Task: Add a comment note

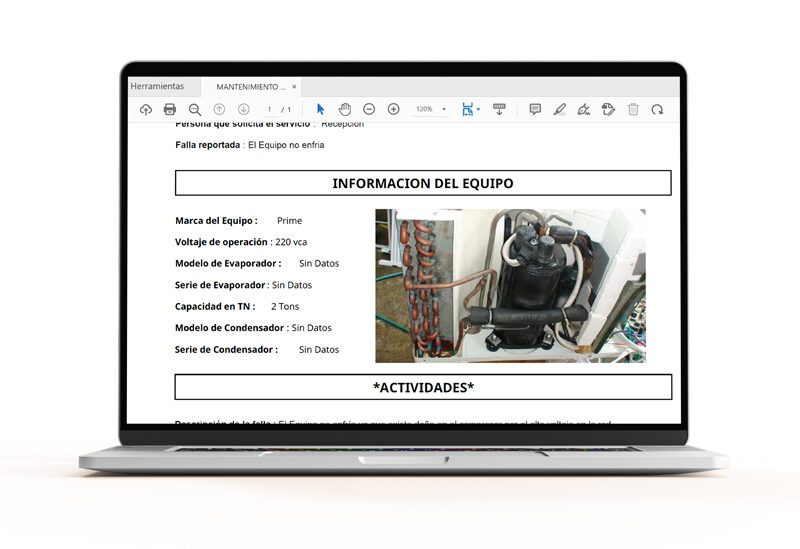Action: pyautogui.click(x=535, y=109)
